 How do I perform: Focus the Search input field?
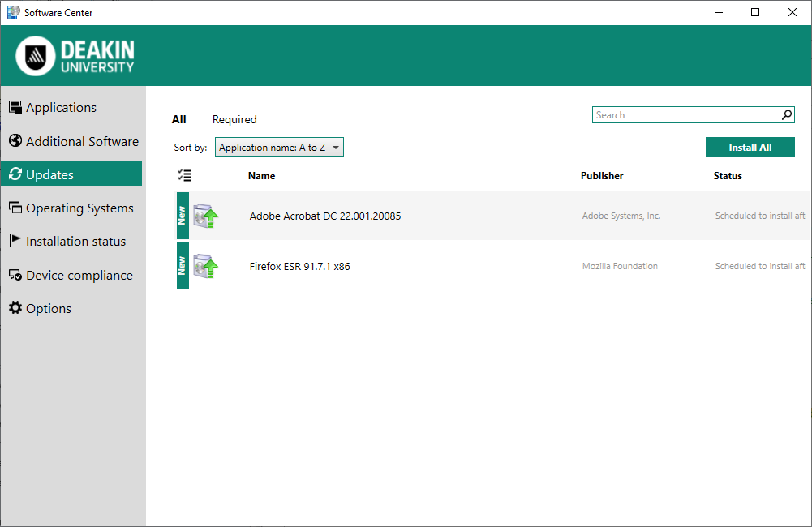(685, 115)
